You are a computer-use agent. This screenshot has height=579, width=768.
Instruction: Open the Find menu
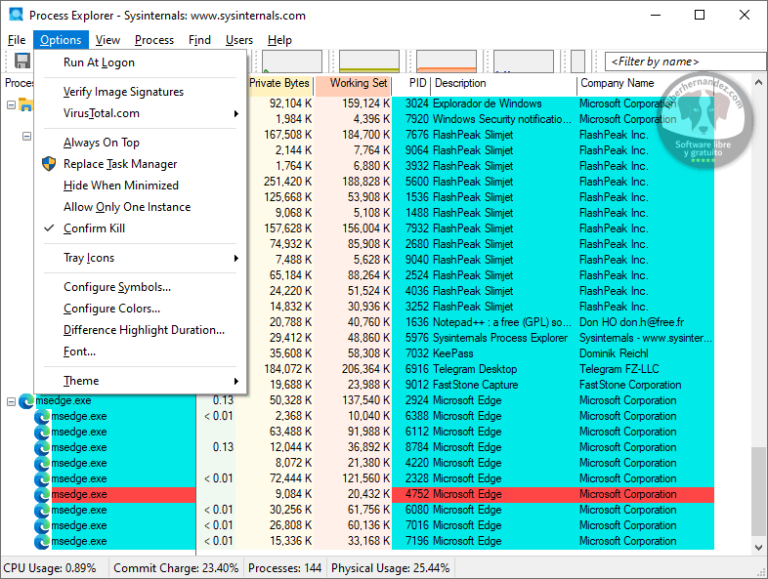click(199, 40)
